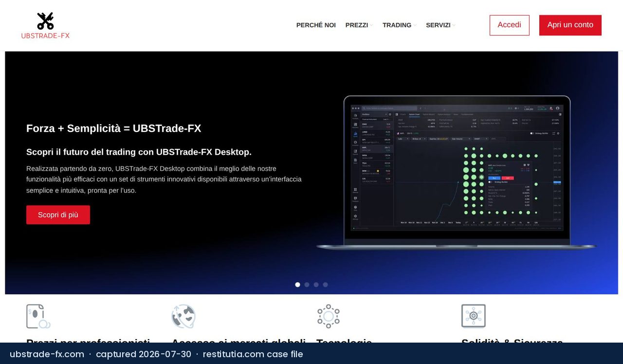The image size is (623, 364).
Task: Expand the chevron next to TRADING
Action: (415, 25)
